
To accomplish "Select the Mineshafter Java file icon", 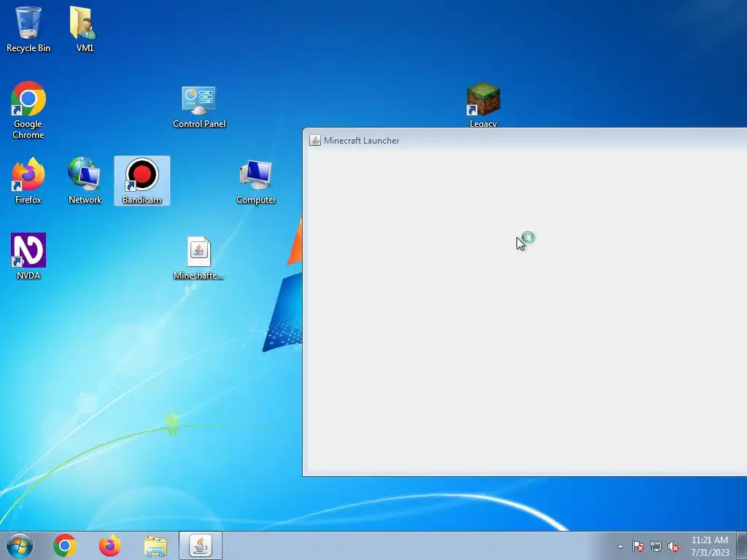I will tap(198, 257).
